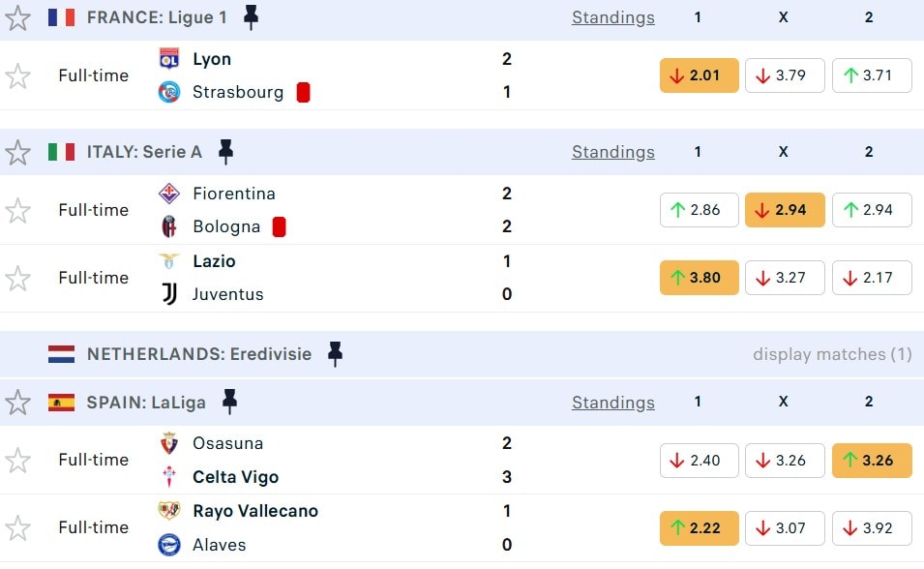
Task: Click the Fiorentina club crest
Action: point(169,194)
